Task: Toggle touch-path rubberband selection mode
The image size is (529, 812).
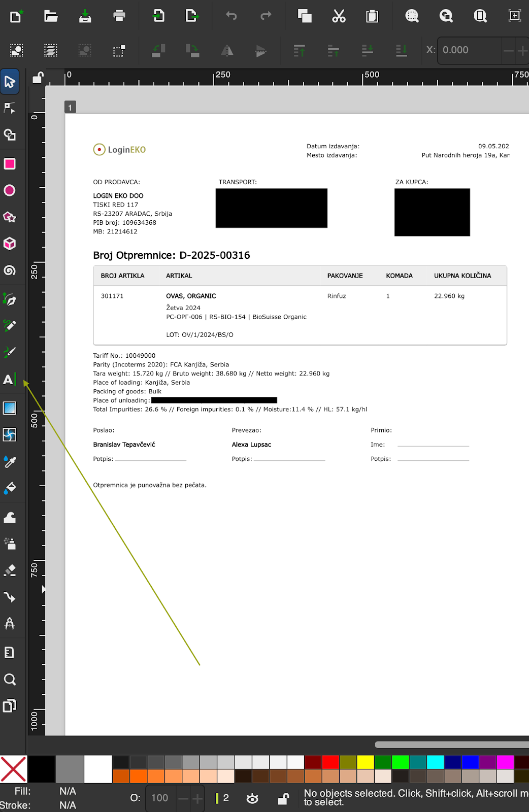Action: 119,50
